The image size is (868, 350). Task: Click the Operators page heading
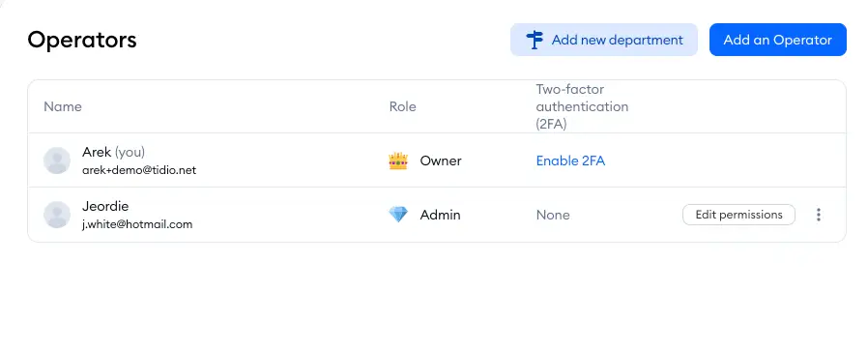point(82,40)
